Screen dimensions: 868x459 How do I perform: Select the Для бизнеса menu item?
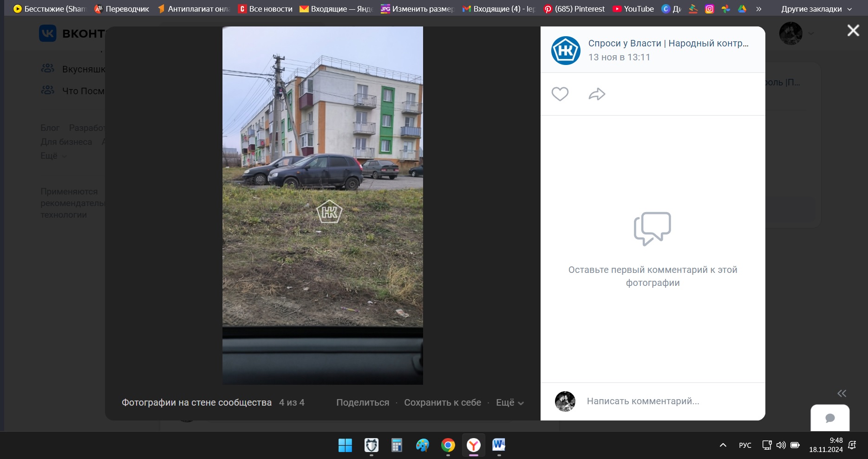click(66, 142)
